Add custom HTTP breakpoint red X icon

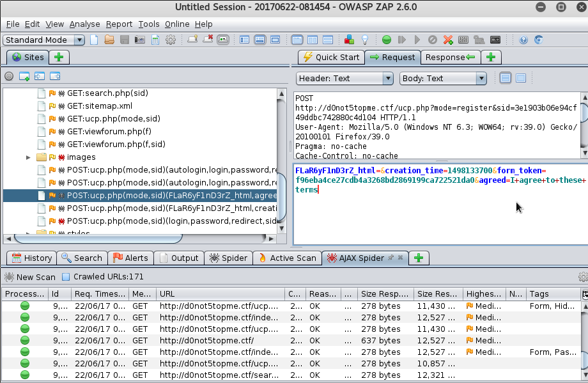pyautogui.click(x=448, y=40)
